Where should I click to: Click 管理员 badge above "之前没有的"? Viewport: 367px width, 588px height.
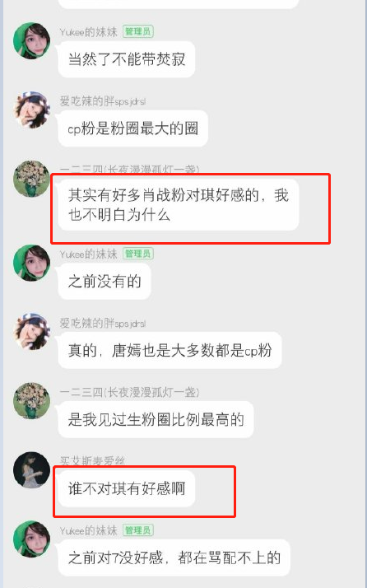[x=138, y=254]
